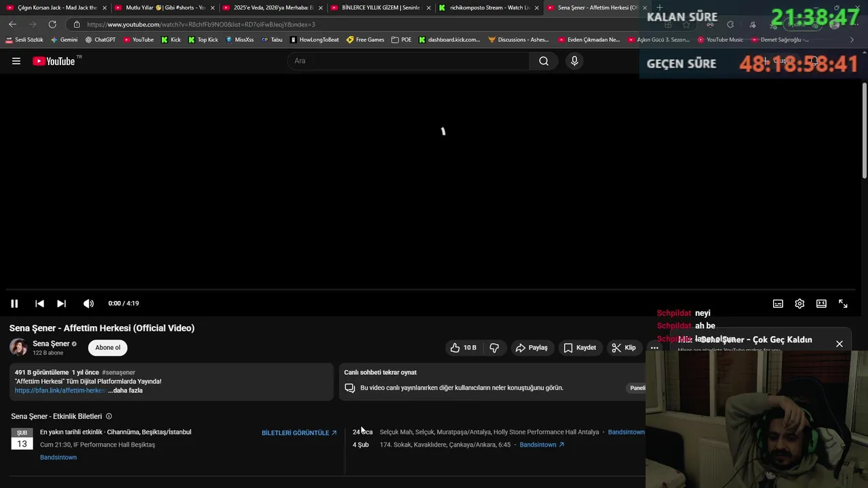Screen dimensions: 868x488
Task: Open Sesli Sözlük bookmark
Action: pos(24,40)
